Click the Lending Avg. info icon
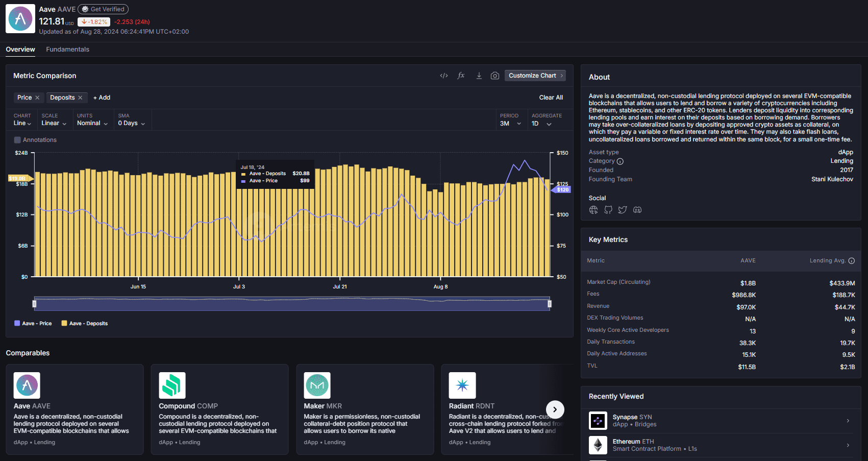Screen dimensions: 868x461 click(x=851, y=261)
